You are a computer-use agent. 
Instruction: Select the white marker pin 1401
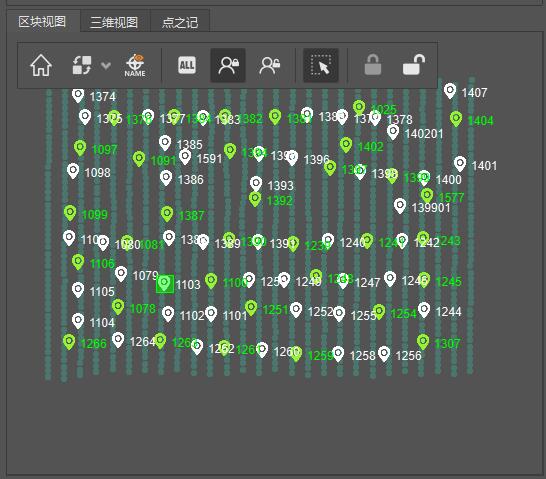[460, 164]
